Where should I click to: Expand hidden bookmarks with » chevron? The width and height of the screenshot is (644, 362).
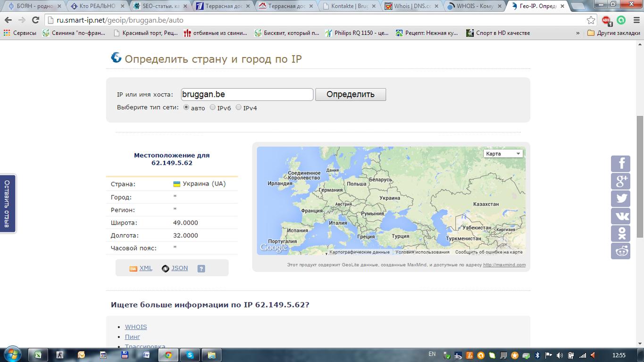coord(578,33)
